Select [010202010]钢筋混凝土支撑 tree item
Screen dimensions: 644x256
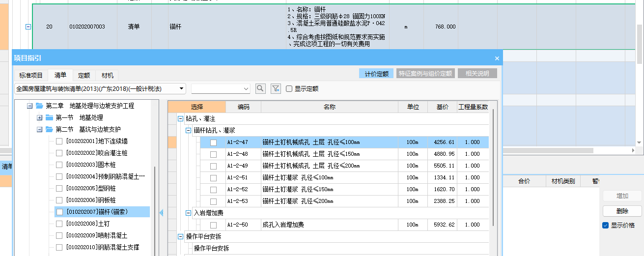click(102, 247)
